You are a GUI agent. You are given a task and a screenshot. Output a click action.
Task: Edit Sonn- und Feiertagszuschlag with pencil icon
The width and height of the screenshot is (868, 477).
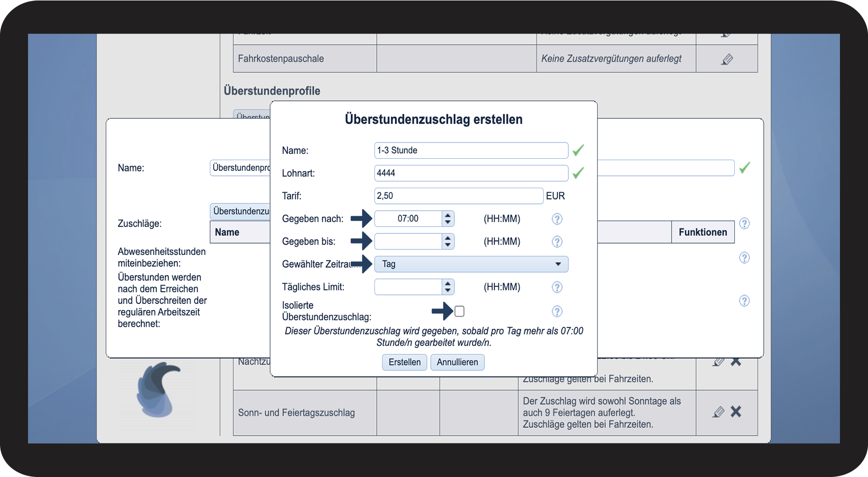[x=718, y=412]
